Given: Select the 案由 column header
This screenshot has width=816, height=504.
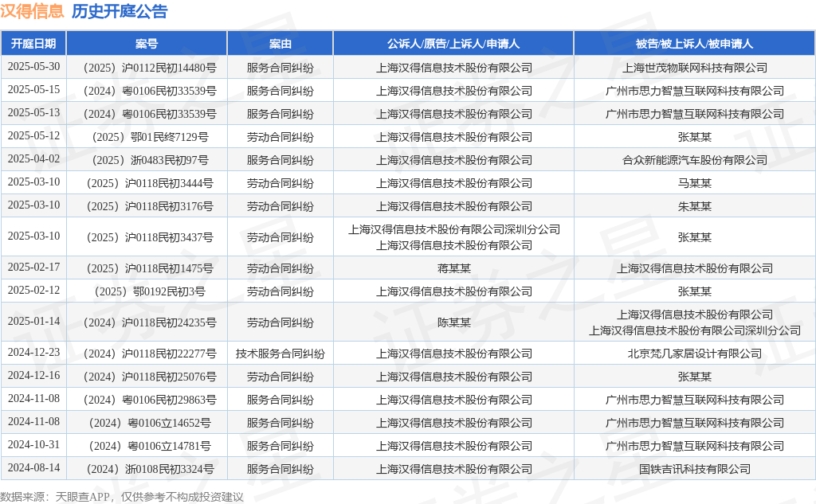Looking at the screenshot, I should pos(280,44).
